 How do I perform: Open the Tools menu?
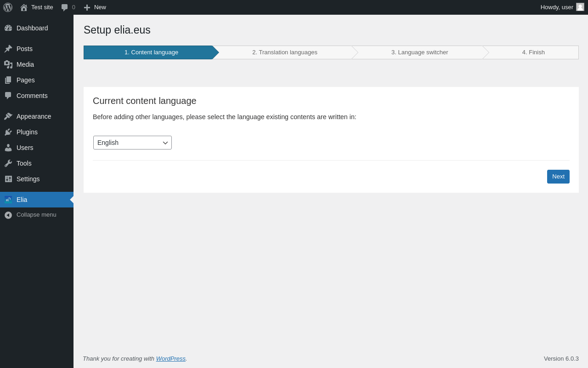click(24, 163)
